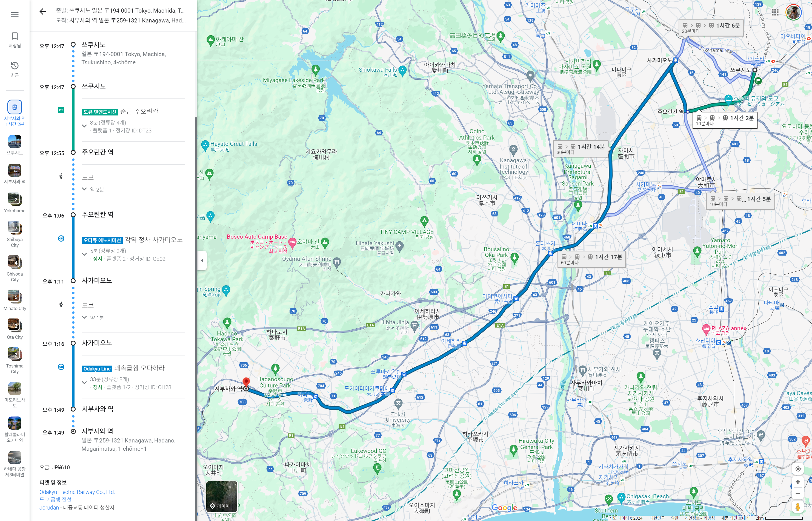Zoom in with the plus button
812x521 pixels.
pyautogui.click(x=798, y=482)
